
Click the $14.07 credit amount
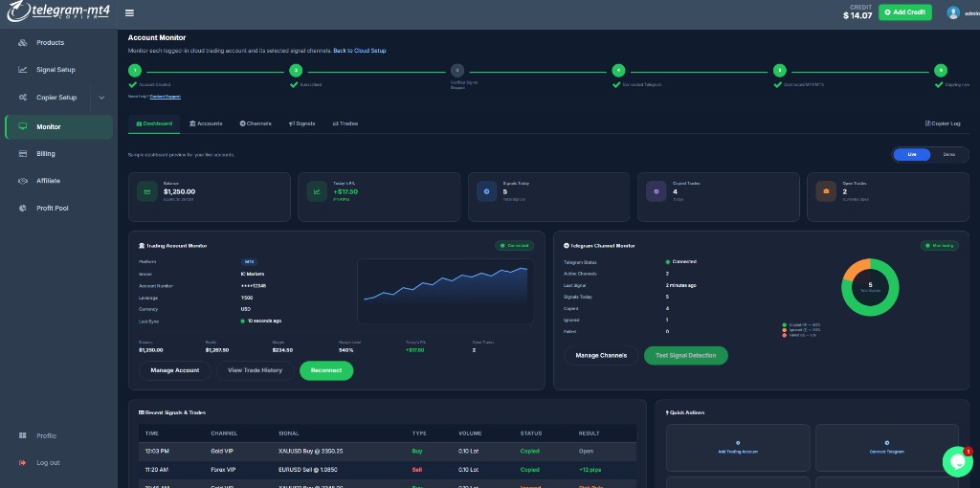click(857, 15)
